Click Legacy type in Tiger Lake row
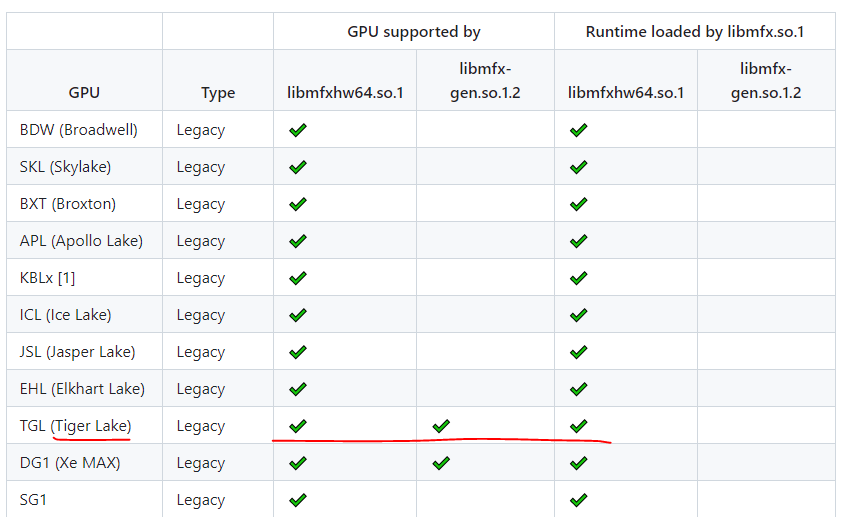This screenshot has width=867, height=517. click(x=201, y=427)
